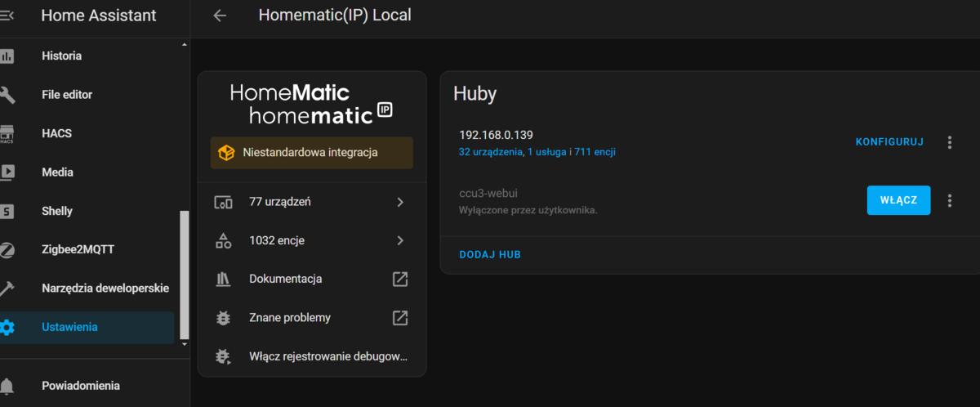Enable debug logging via Włącz rejestrowanie
980x407 pixels.
tap(327, 356)
